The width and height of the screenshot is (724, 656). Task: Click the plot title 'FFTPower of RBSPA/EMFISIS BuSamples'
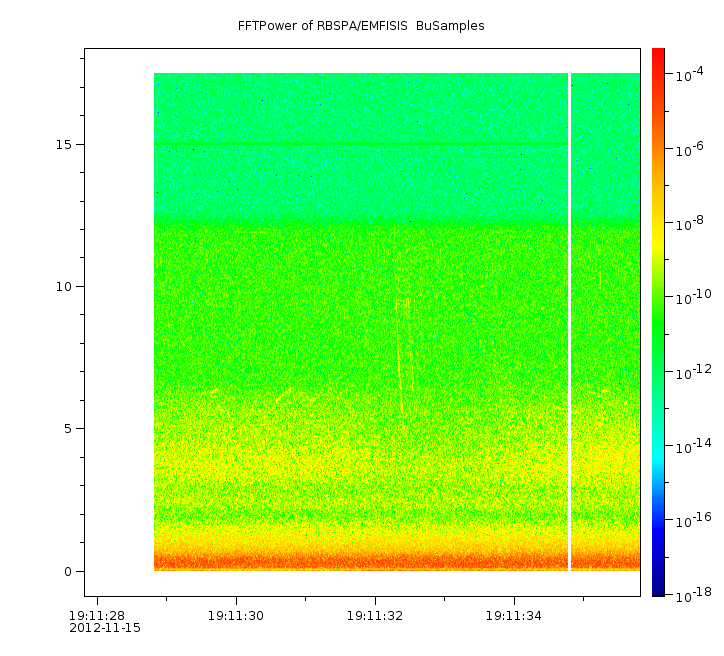[361, 26]
